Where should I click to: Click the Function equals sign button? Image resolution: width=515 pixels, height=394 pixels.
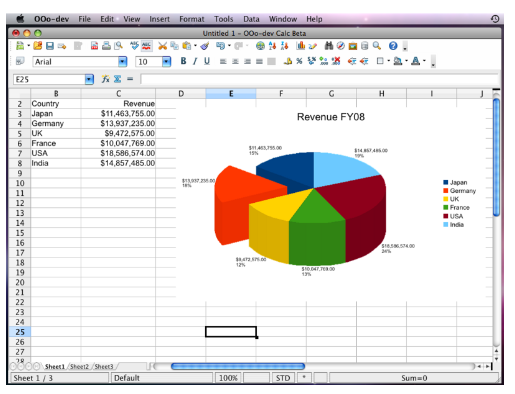130,79
